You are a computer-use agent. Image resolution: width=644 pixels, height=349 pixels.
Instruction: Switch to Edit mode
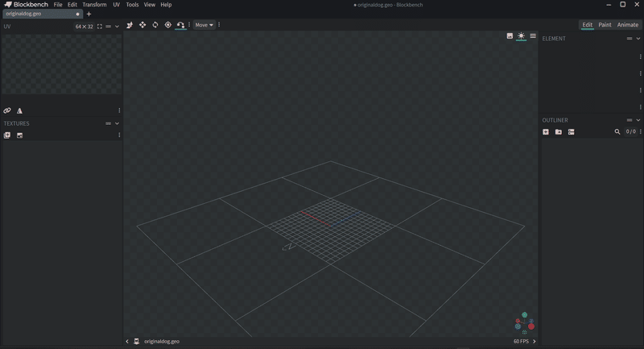tap(588, 25)
